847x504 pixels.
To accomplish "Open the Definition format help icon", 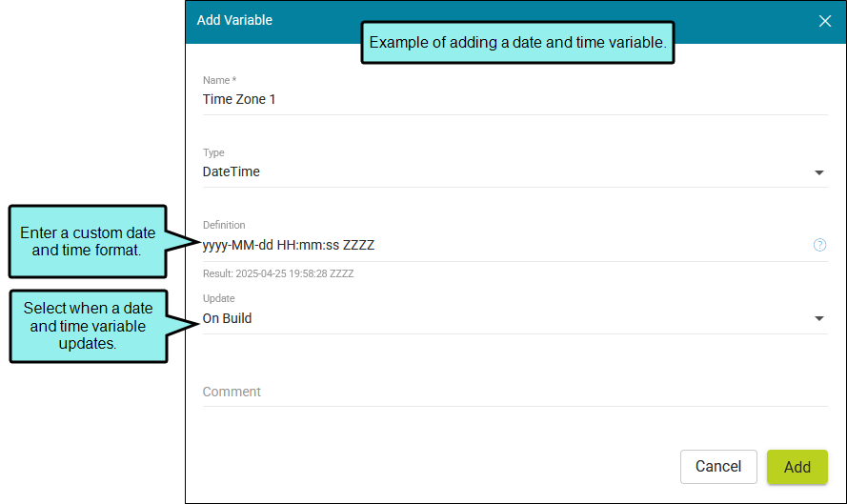I will 819,245.
